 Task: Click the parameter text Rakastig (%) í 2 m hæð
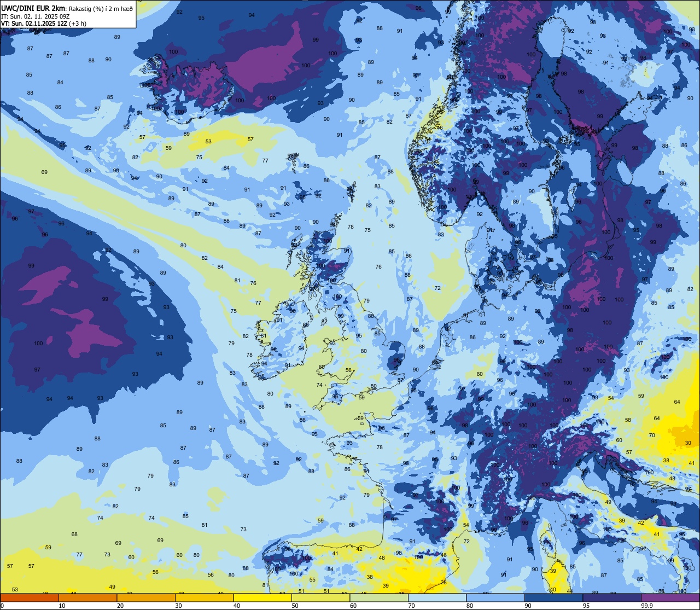101,9
